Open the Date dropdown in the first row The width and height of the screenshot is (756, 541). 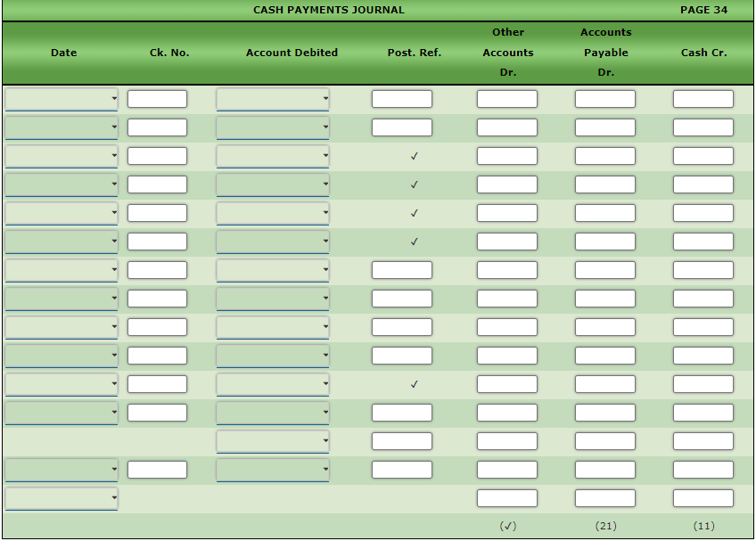[62, 99]
